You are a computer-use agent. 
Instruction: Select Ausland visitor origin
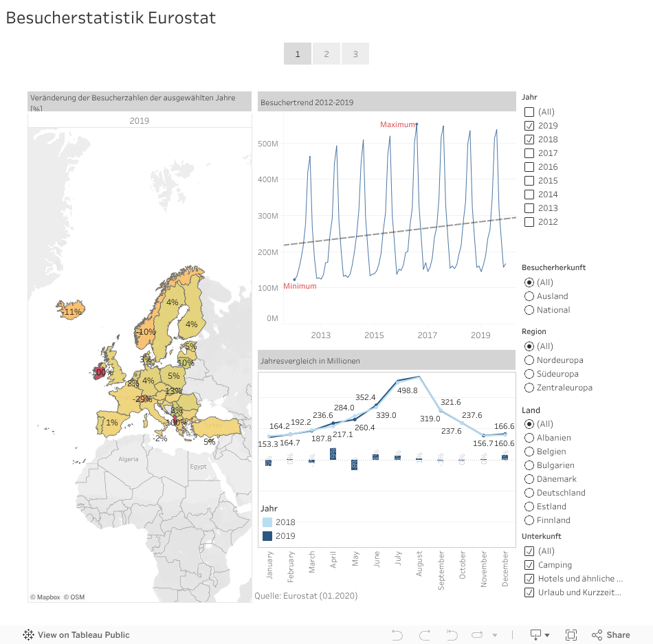pyautogui.click(x=529, y=296)
